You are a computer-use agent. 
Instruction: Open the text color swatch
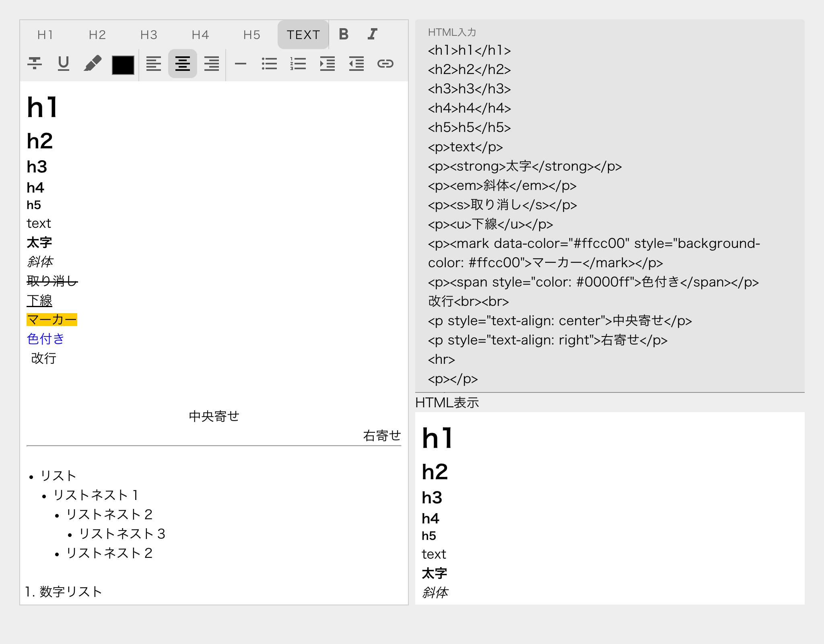point(122,63)
